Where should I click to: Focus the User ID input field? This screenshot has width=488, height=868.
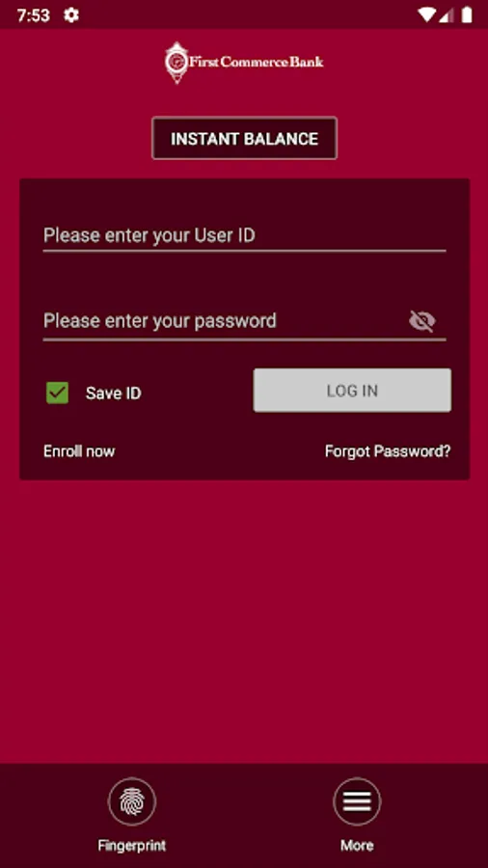(x=244, y=236)
